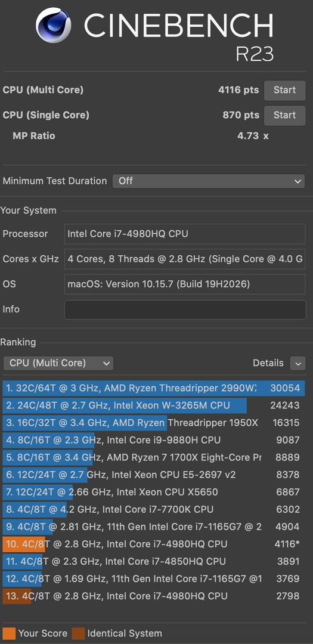313x644 pixels.
Task: Select ranking row 2 Intel Xeon W-3265M
Action: 154,405
